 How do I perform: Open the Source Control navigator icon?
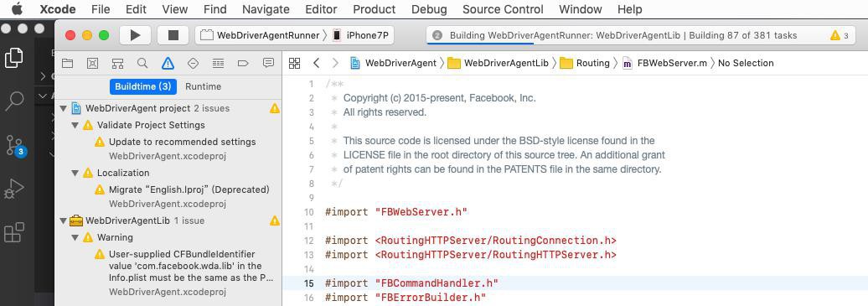[92, 63]
